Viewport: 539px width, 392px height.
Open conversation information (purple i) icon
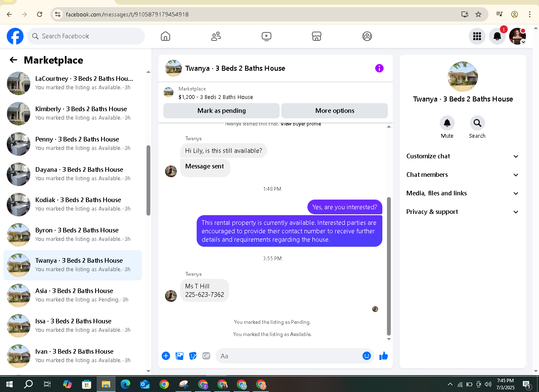coord(379,68)
